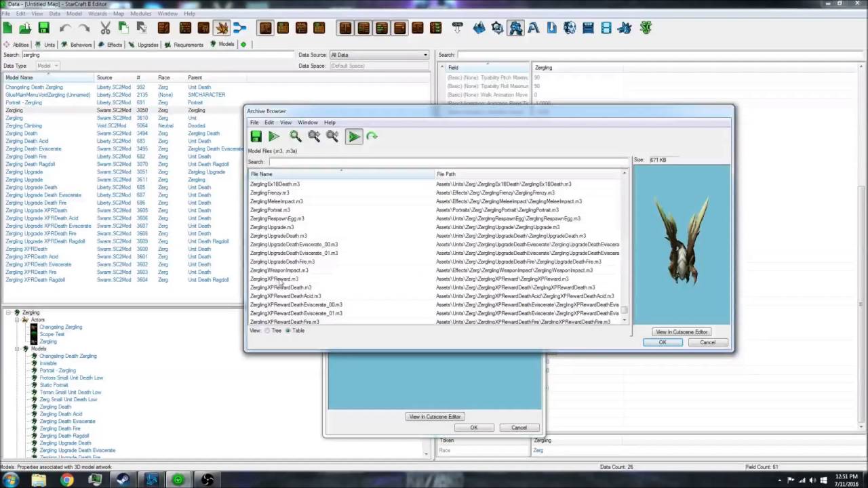Collapse the Zergling root tree node

pos(9,312)
